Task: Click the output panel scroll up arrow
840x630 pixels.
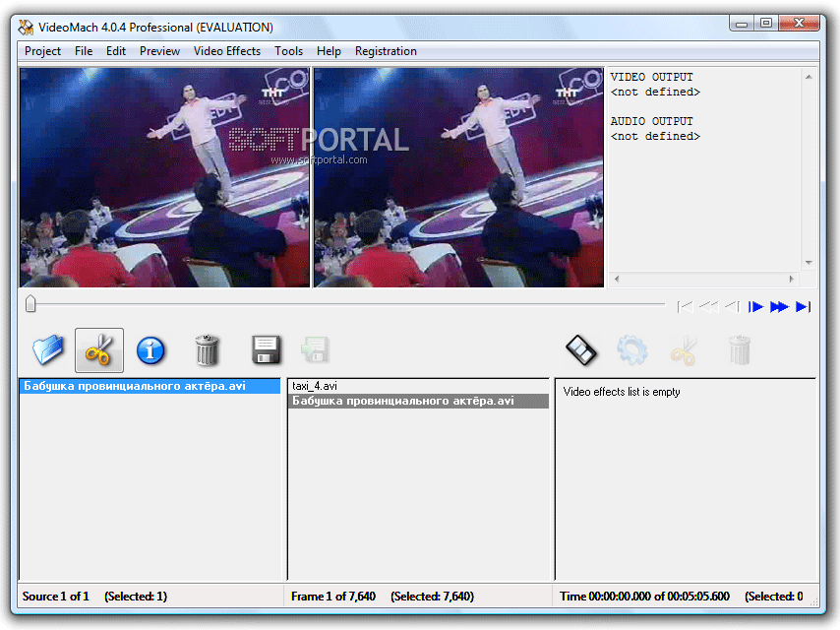Action: [x=809, y=77]
